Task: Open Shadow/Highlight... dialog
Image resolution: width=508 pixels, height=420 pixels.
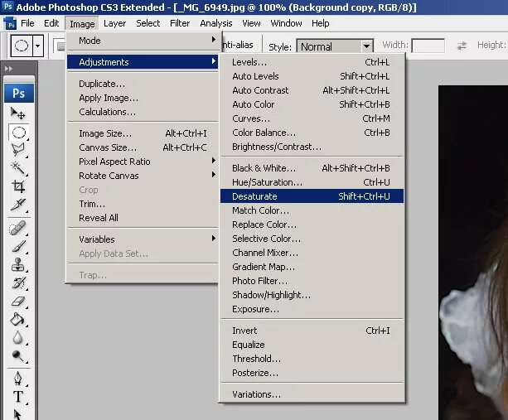Action: click(x=312, y=295)
